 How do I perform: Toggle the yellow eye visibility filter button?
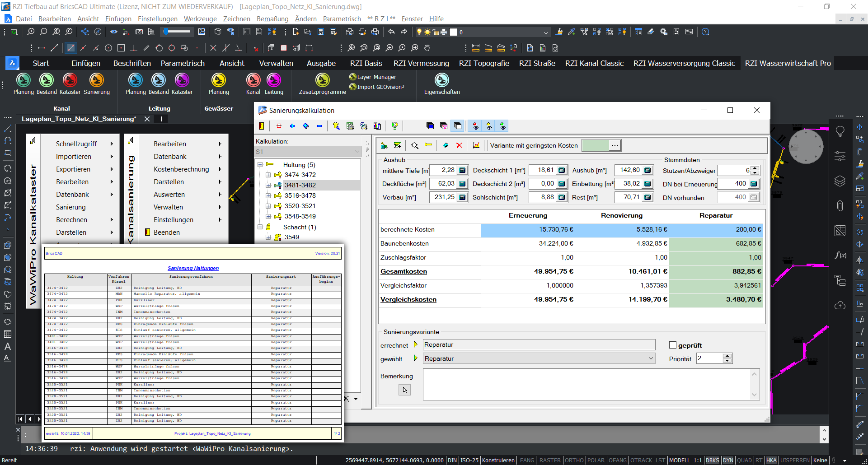489,126
